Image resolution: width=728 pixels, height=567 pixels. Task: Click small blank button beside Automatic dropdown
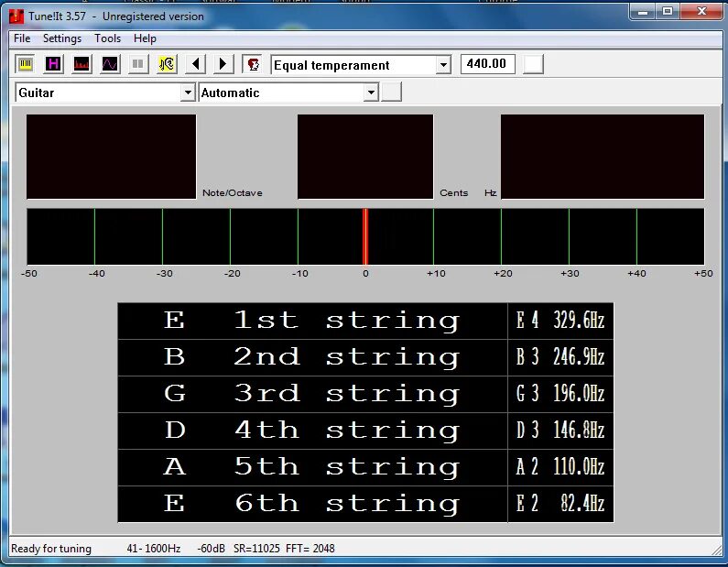[391, 92]
